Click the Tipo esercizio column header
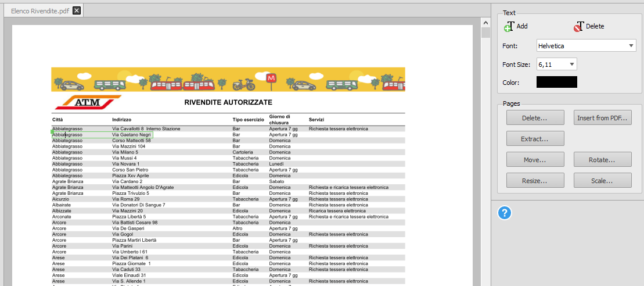This screenshot has height=286, width=644. 248,120
